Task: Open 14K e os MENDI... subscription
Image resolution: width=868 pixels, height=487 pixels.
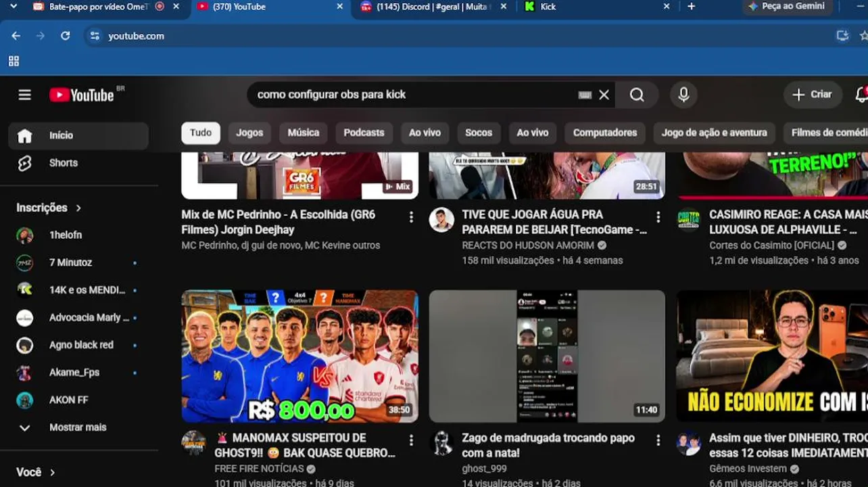Action: click(78, 290)
